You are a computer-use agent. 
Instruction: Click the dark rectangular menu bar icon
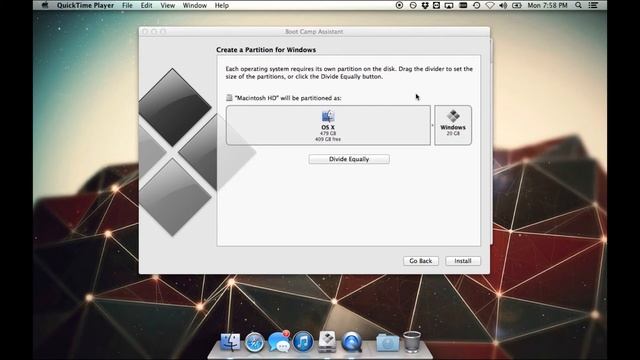463,5
